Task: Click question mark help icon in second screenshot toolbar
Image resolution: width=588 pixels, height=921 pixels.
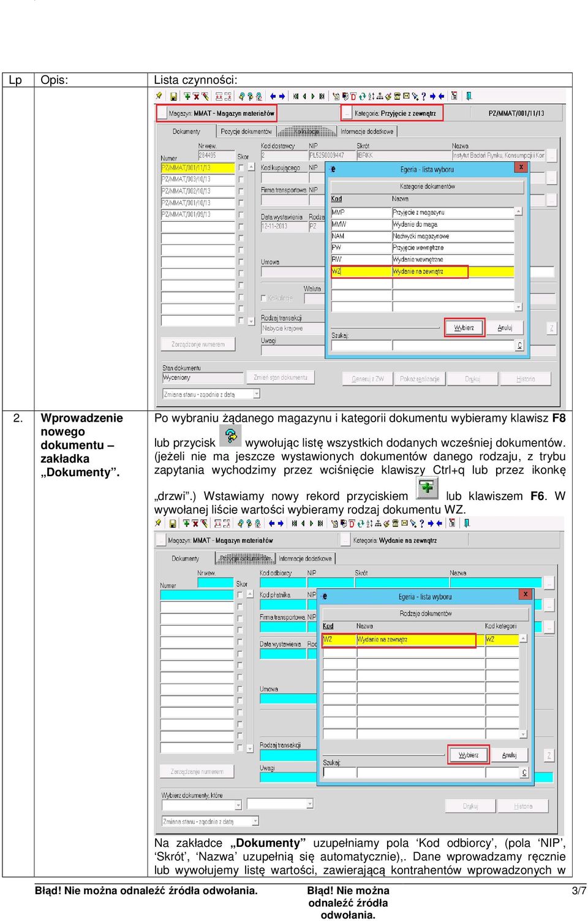Action: 421,523
